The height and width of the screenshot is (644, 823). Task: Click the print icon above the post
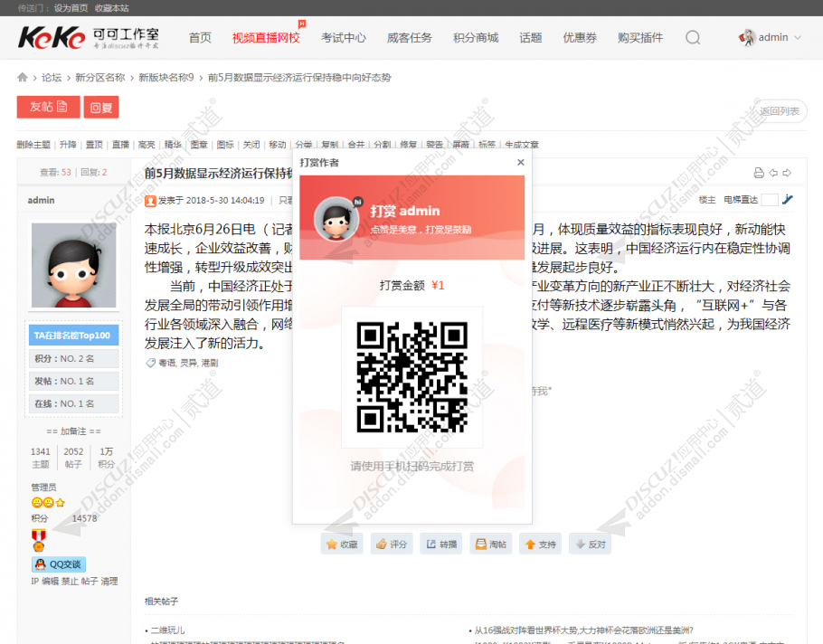tap(759, 173)
